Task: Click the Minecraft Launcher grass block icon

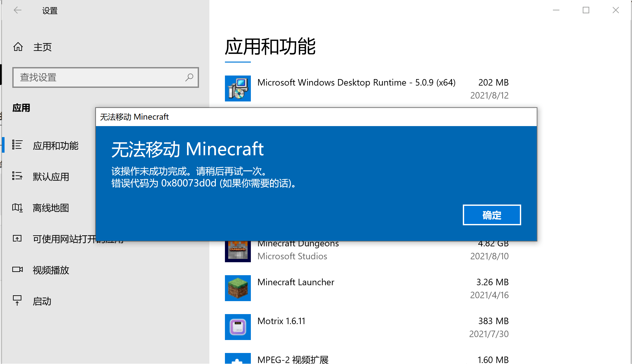Action: [238, 288]
